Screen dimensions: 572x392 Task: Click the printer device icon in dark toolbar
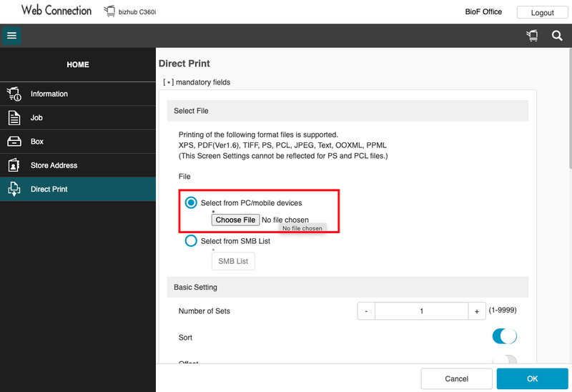coord(532,35)
